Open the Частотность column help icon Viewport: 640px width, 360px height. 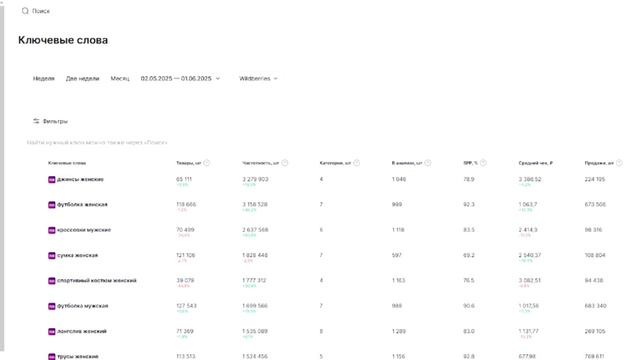(284, 163)
